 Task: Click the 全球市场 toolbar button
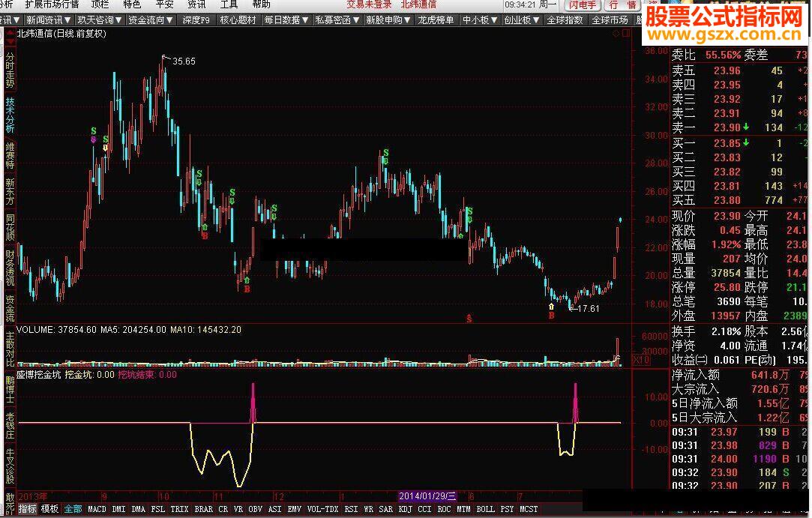coord(610,20)
